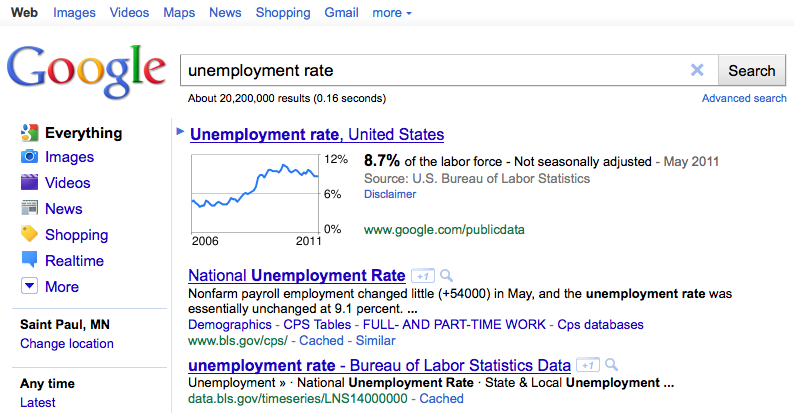Clear the search box with the X

(x=697, y=70)
